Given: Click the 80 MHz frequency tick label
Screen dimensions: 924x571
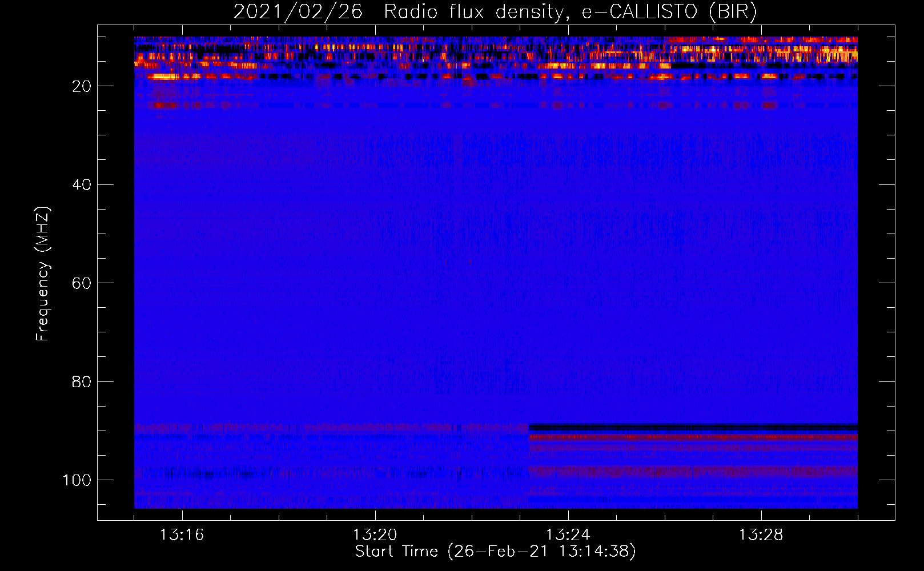Looking at the screenshot, I should click(x=82, y=382).
